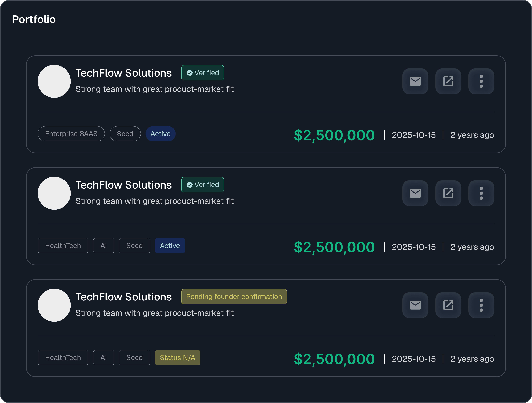Click the AI tag on the pending card

(103, 357)
